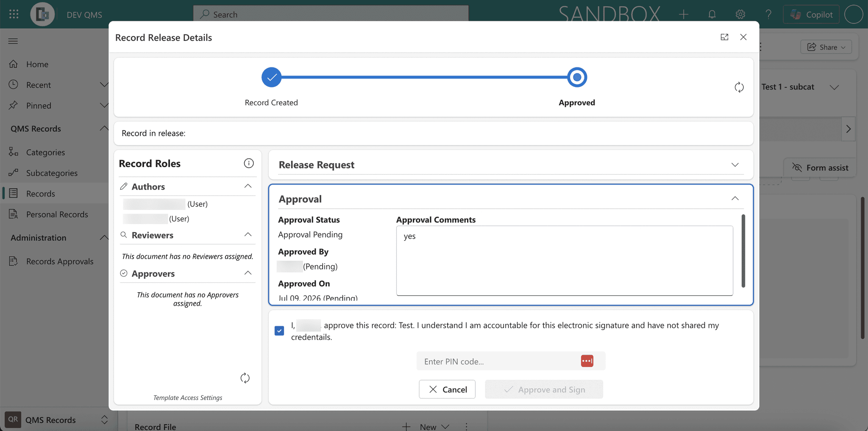This screenshot has height=431, width=868.
Task: Click the Pinned pin icon
Action: (14, 105)
